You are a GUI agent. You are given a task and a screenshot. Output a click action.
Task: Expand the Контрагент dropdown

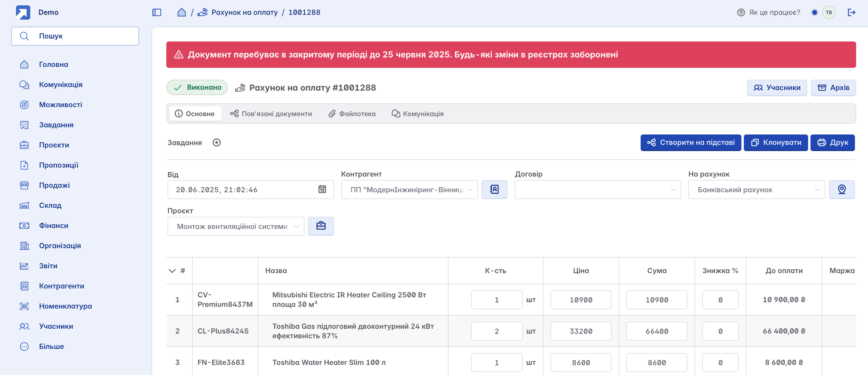pyautogui.click(x=470, y=190)
